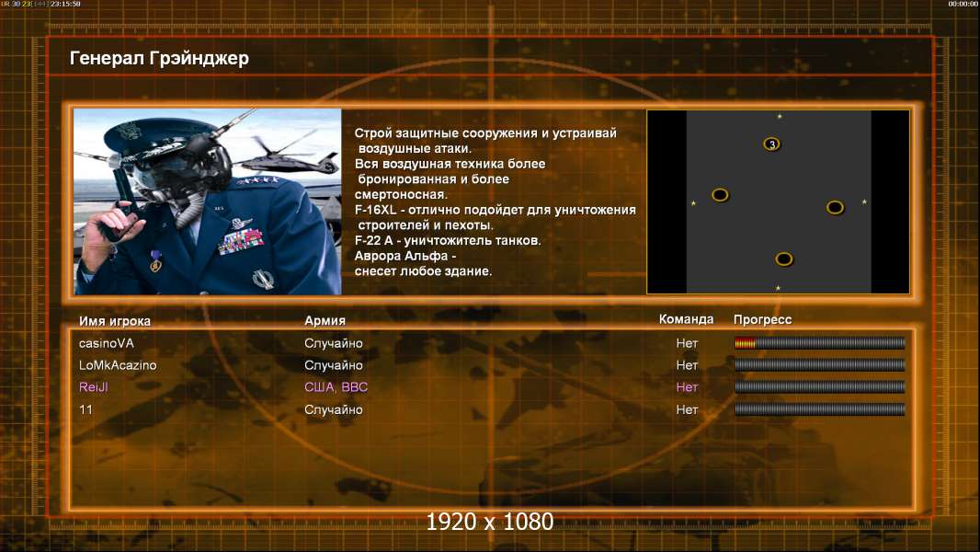Click the line starting 'Строй защитные сооружения'
Image resolution: width=980 pixels, height=552 pixels.
point(485,133)
